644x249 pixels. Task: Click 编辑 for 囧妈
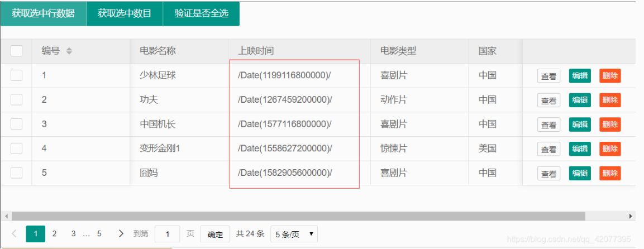[x=580, y=174]
